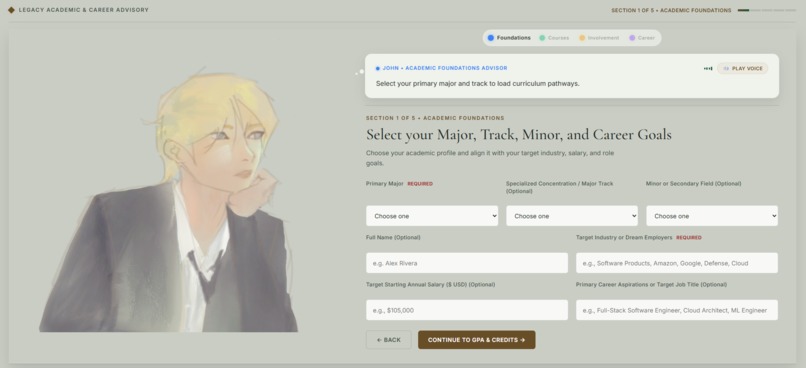Click the Legacy Academic & Career Advisory title

click(x=84, y=10)
